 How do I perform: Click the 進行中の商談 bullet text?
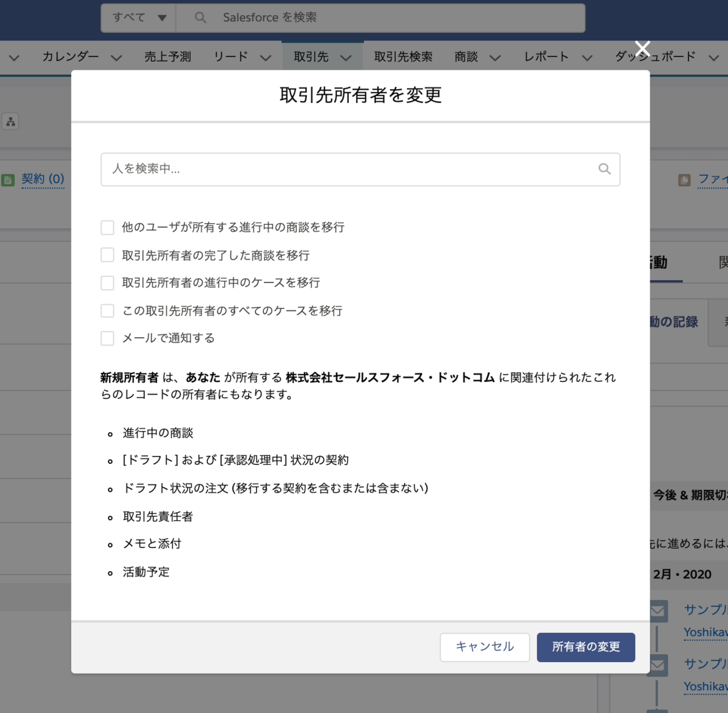pyautogui.click(x=158, y=433)
